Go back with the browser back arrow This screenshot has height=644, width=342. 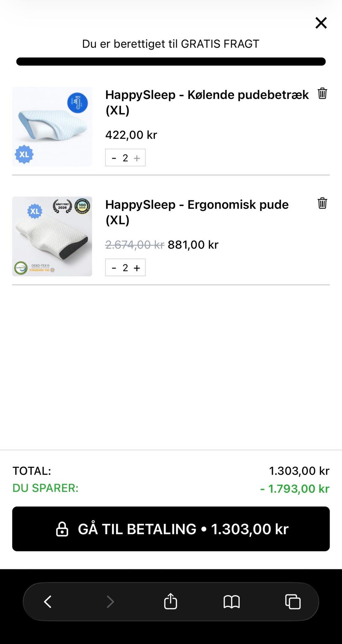click(x=48, y=602)
